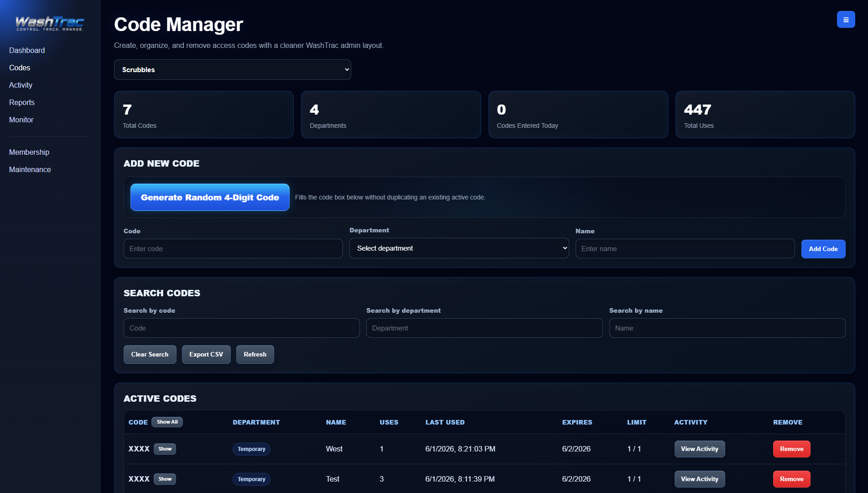Click the Search by code field

tap(241, 328)
